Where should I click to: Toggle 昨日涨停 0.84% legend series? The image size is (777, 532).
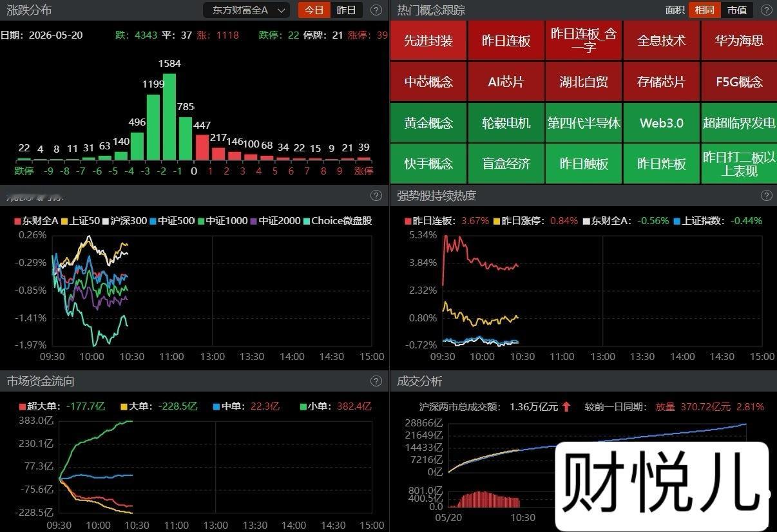pyautogui.click(x=535, y=221)
